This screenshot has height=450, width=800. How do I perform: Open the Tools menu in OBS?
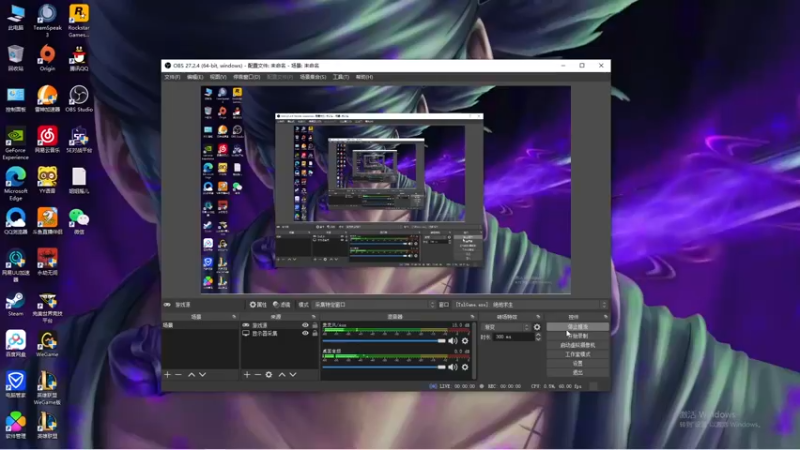coord(341,77)
